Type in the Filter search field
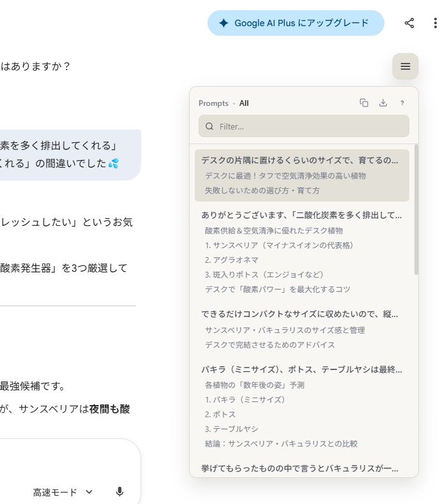The width and height of the screenshot is (447, 504). [x=310, y=126]
